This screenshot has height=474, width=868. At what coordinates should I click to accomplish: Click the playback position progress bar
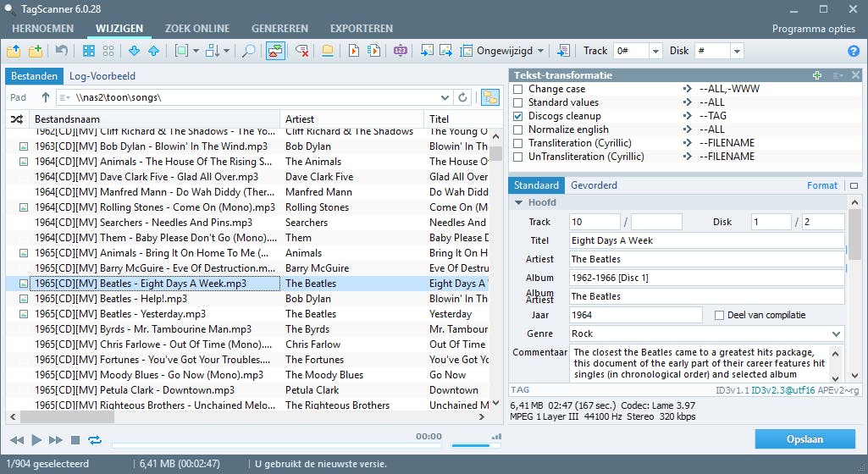(x=277, y=444)
